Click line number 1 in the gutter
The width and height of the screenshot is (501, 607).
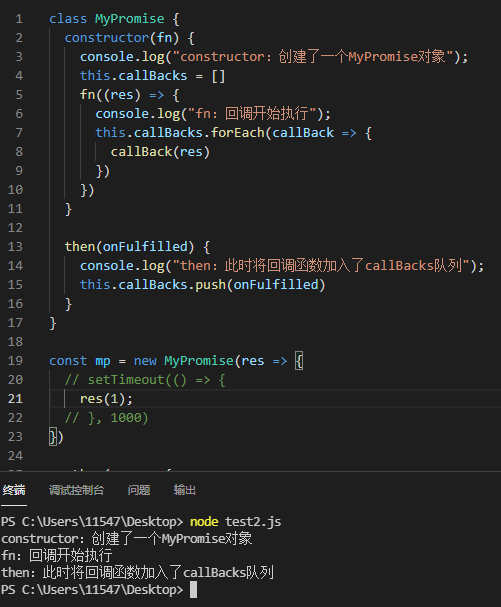click(19, 19)
